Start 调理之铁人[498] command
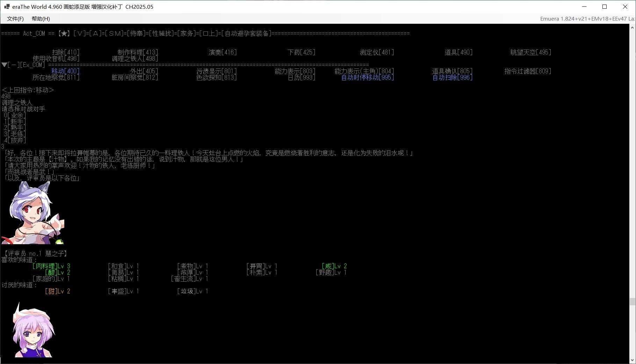Viewport: 636px width, 364px height. [135, 59]
